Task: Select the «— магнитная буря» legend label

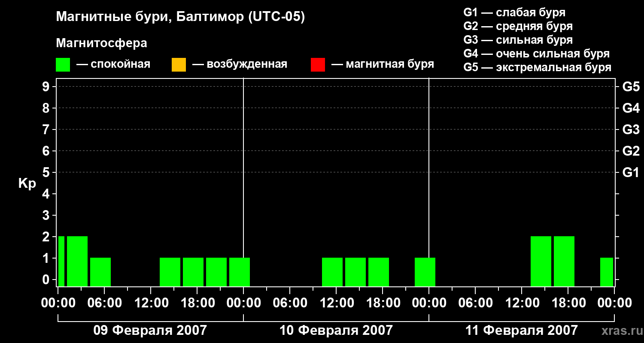Action: 383,64
